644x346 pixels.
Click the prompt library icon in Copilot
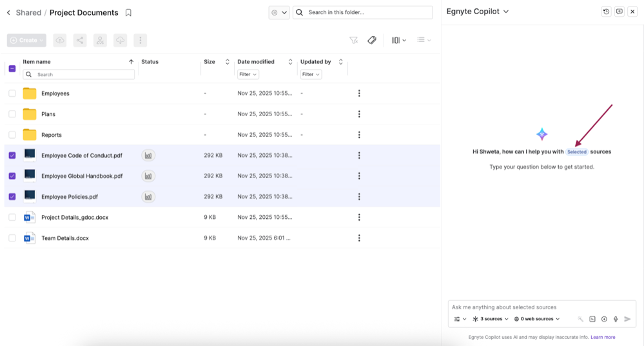(x=592, y=319)
